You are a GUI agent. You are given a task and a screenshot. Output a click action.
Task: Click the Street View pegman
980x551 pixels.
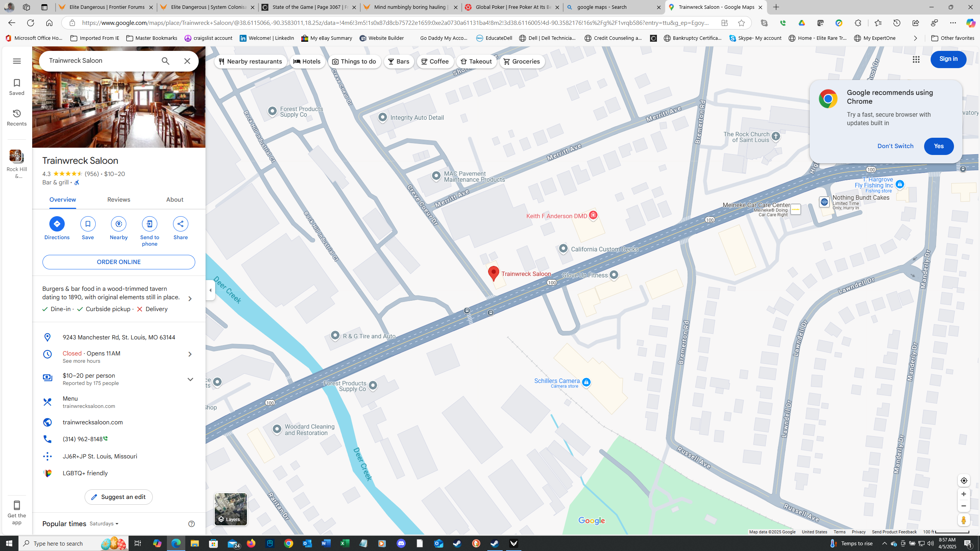(x=964, y=520)
